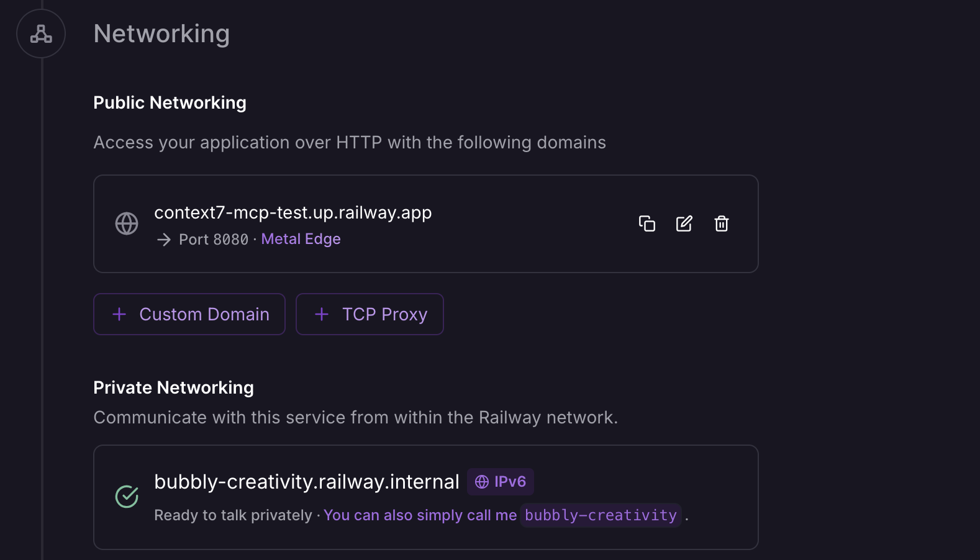
Task: Click the bubbly-creativity.railway.internal domain text
Action: [306, 481]
